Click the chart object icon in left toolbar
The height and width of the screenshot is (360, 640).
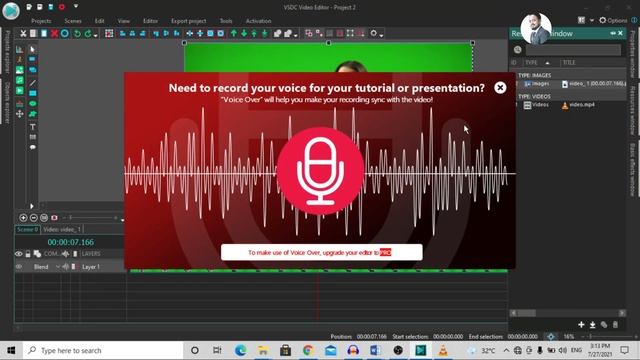(x=20, y=49)
